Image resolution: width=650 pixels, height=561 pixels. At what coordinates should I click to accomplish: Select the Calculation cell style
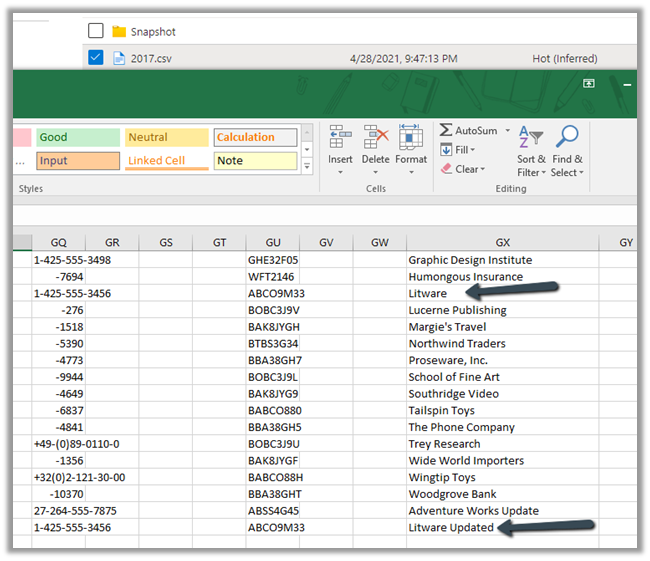(x=255, y=137)
